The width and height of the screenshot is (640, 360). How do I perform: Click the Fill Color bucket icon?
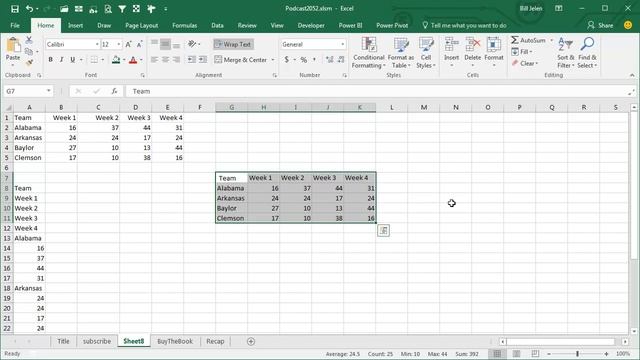(x=116, y=60)
